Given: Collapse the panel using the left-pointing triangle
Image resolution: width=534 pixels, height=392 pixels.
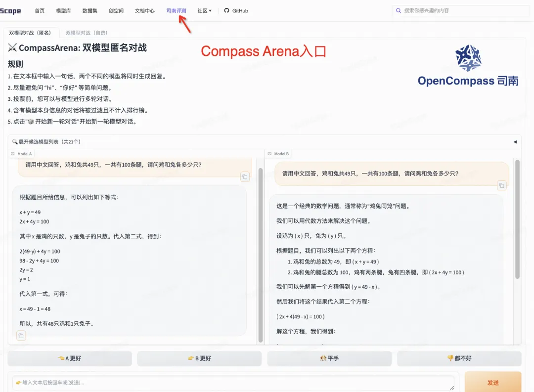Looking at the screenshot, I should pyautogui.click(x=515, y=141).
